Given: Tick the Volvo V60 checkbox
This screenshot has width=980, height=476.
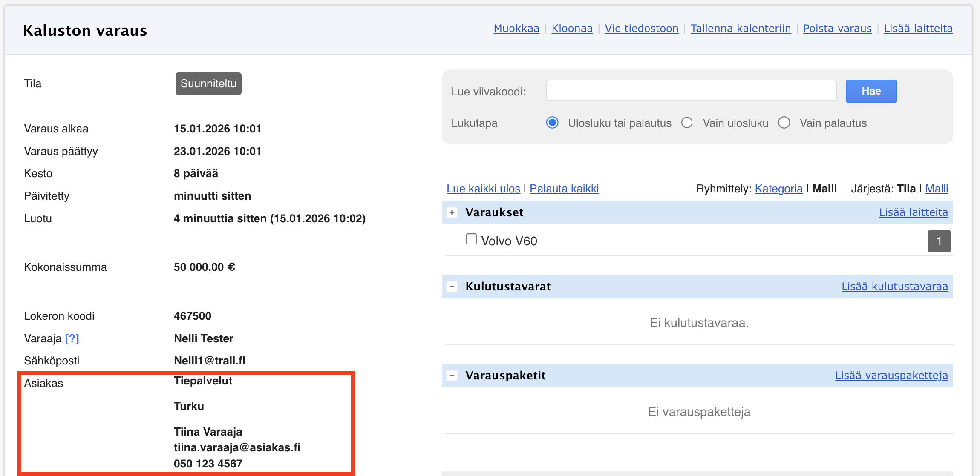Looking at the screenshot, I should (471, 239).
